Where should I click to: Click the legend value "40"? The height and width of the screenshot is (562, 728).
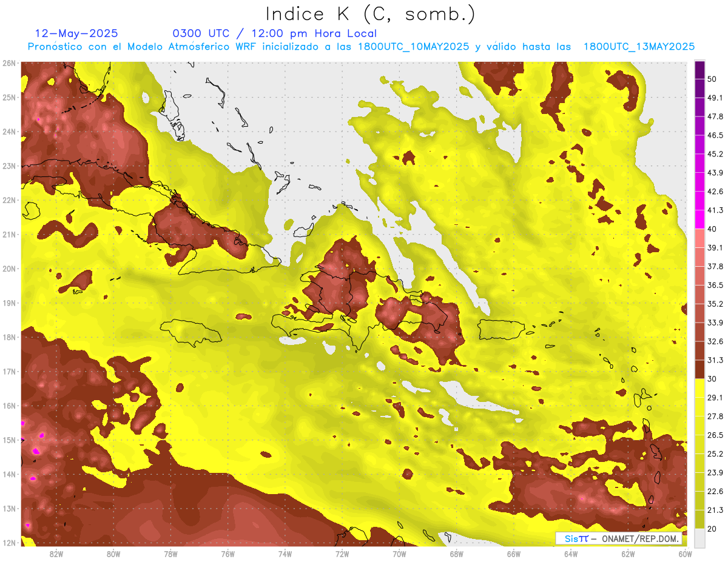tap(712, 229)
